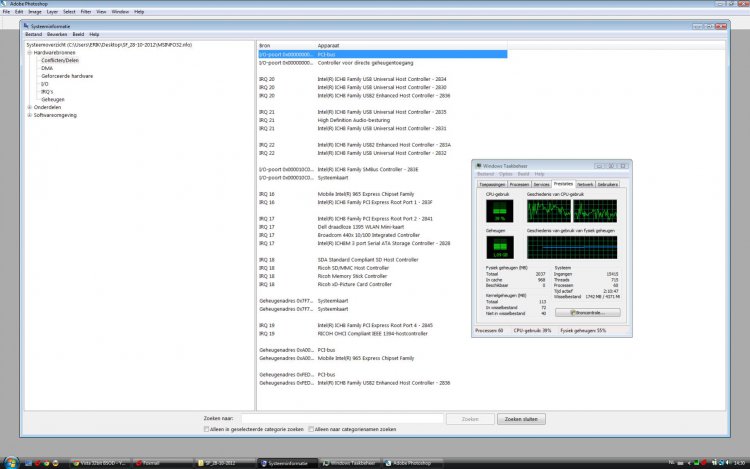Select the Intel ICH8 Family SMBus Controller row
This screenshot has width=750, height=469.
pyautogui.click(x=382, y=169)
